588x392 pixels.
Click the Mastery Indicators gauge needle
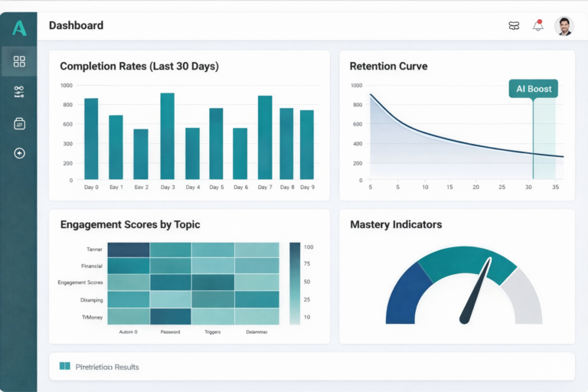[475, 293]
